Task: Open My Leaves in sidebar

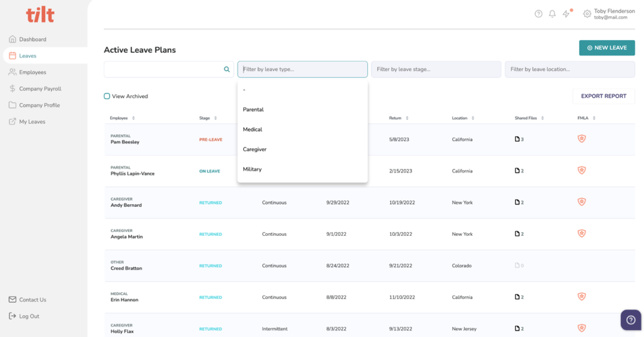Action: 27,122
